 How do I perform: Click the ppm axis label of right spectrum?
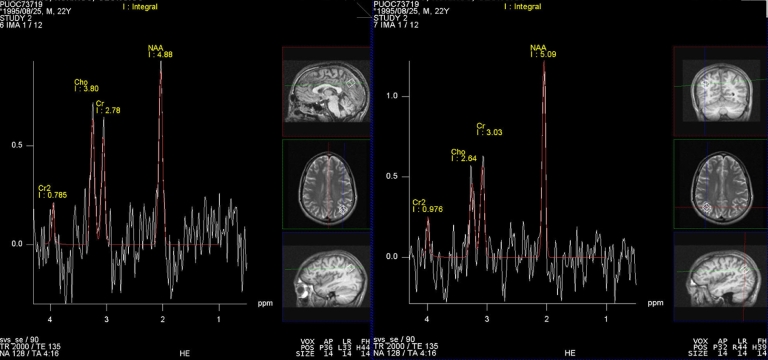tap(655, 303)
